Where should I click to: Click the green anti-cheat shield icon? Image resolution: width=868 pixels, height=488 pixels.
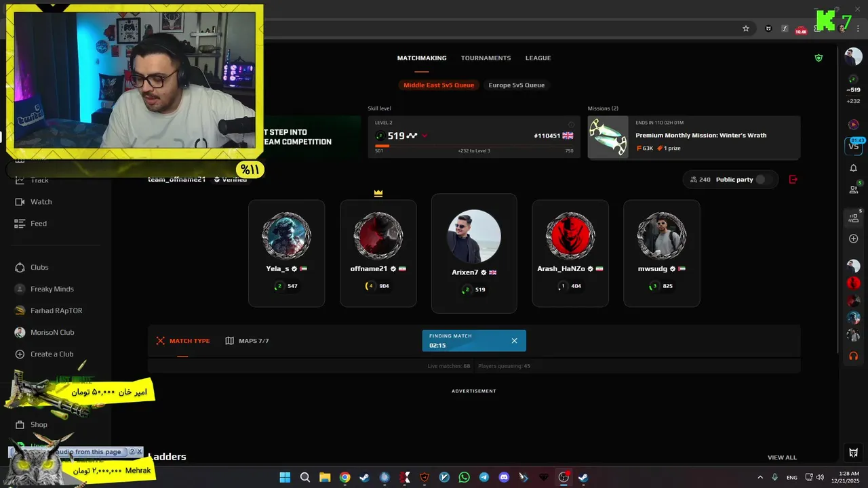click(x=818, y=58)
